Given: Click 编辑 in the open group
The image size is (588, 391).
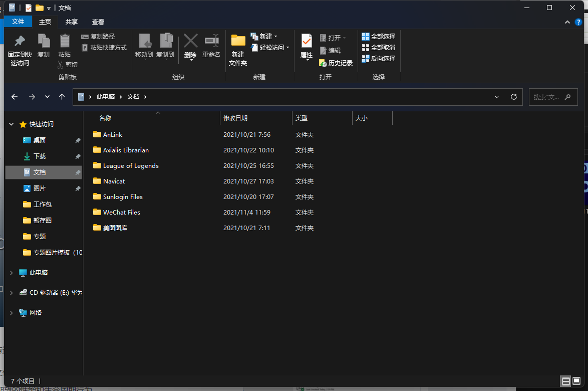Looking at the screenshot, I should coord(330,50).
